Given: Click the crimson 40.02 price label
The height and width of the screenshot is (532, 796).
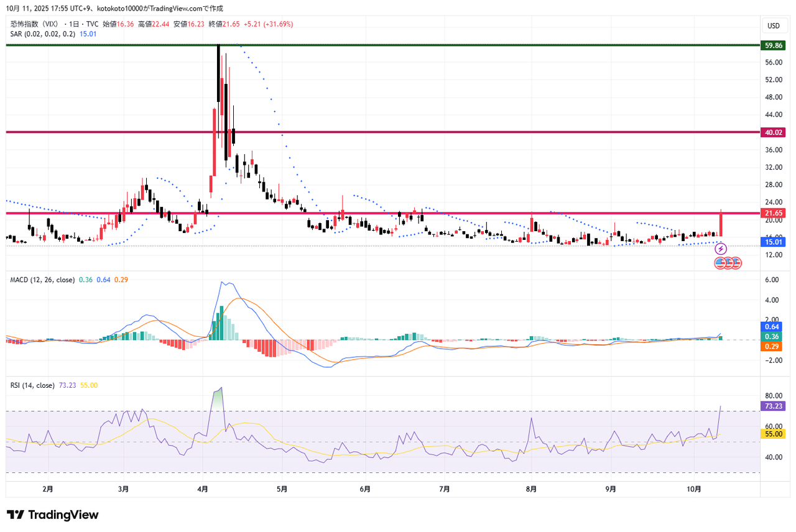Looking at the screenshot, I should point(774,132).
